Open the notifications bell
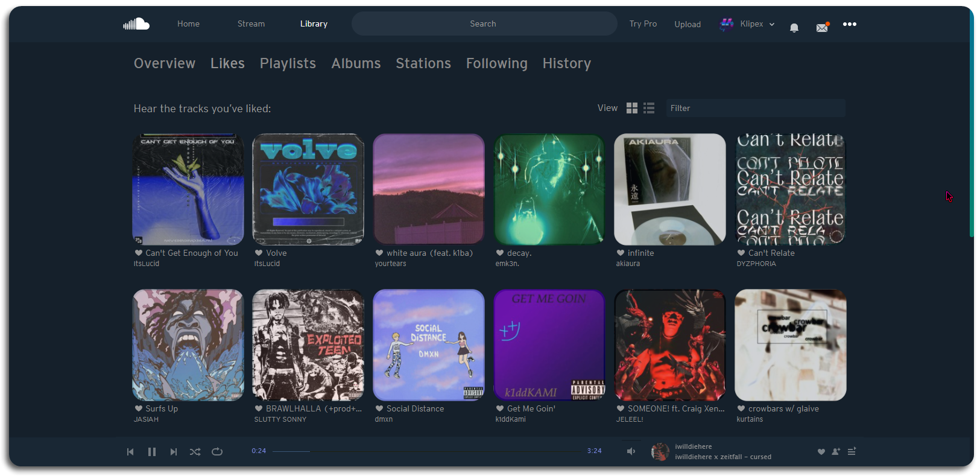 (794, 28)
